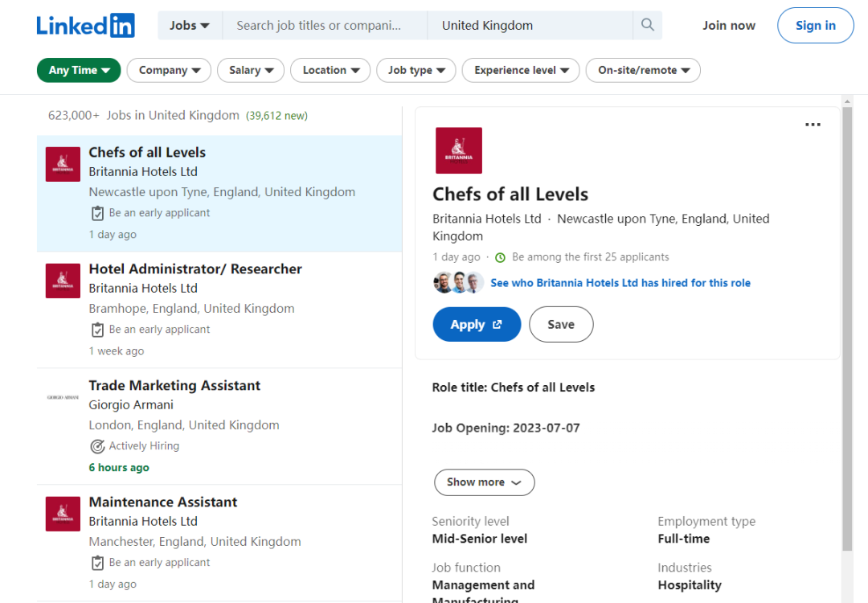The width and height of the screenshot is (868, 603).
Task: Click Britannia logo beside Hotel Administrator listing
Action: point(63,281)
